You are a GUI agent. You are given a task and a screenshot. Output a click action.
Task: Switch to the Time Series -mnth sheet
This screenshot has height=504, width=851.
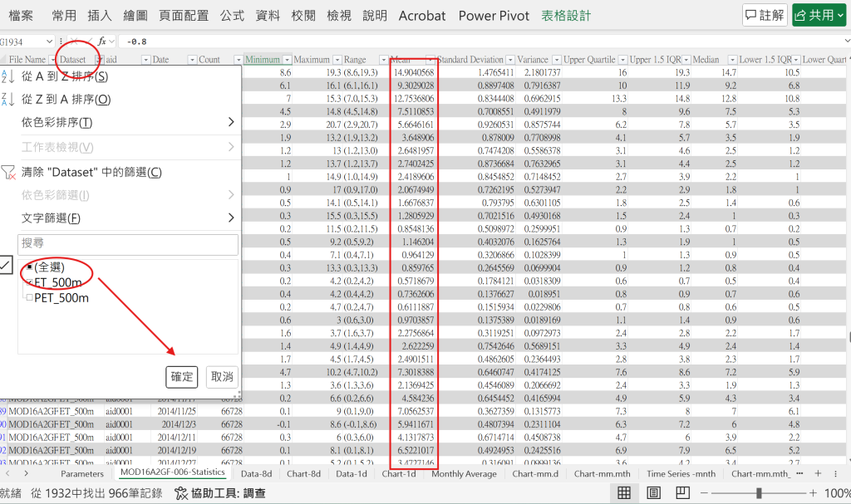(x=681, y=473)
